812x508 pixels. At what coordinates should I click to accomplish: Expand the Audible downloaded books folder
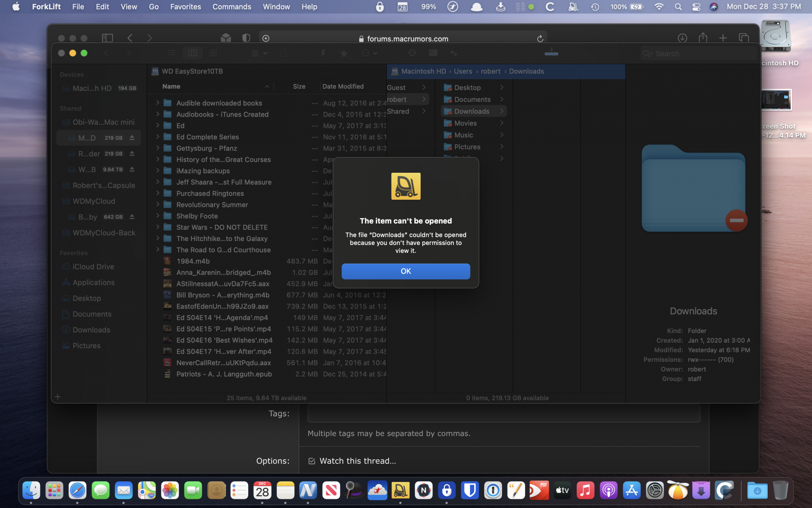click(158, 103)
